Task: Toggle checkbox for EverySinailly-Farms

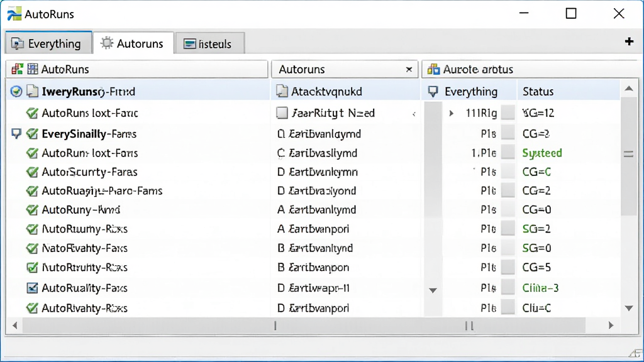Action: 32,133
